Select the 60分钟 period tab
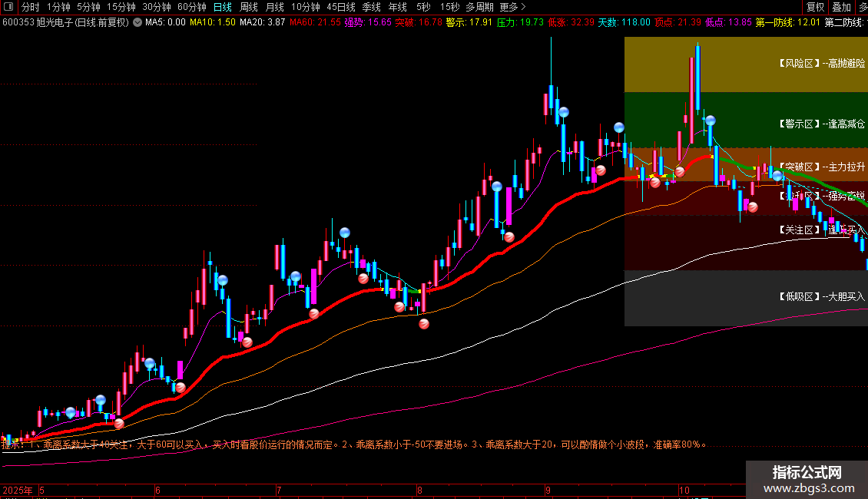The width and height of the screenshot is (868, 499). tap(192, 7)
